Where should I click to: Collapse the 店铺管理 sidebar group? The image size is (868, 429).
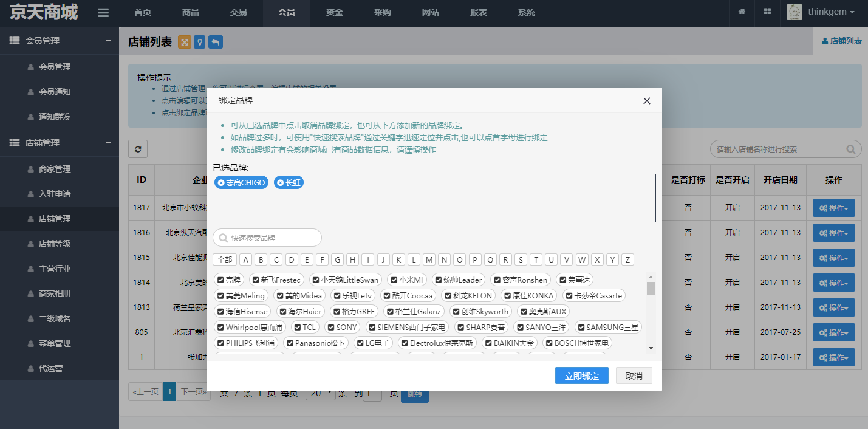point(109,143)
